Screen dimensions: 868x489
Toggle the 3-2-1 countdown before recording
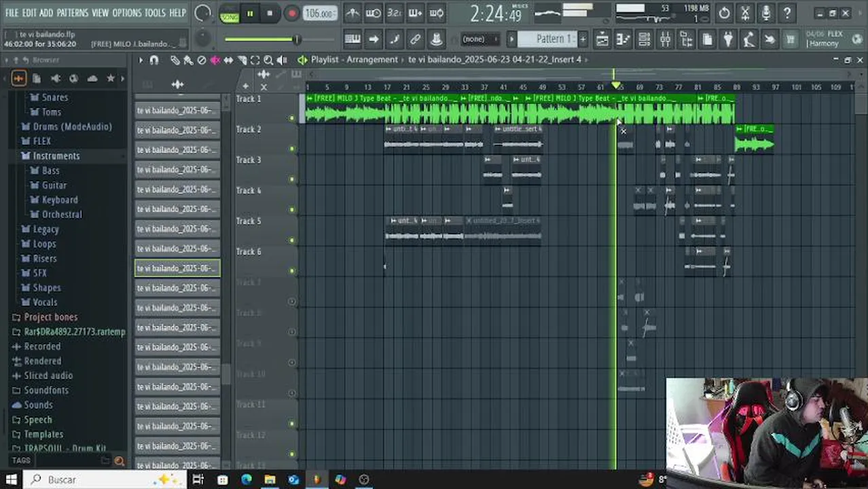click(394, 13)
